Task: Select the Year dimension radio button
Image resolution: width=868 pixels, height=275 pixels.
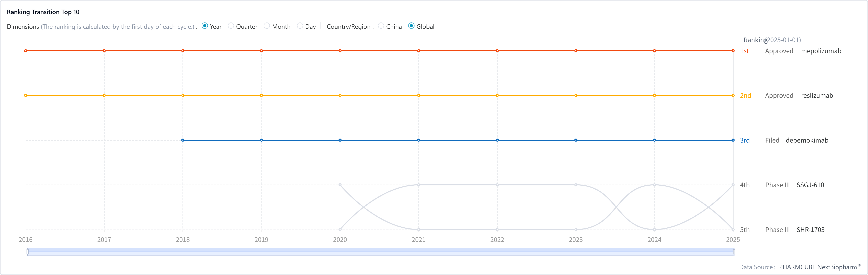Action: click(204, 26)
